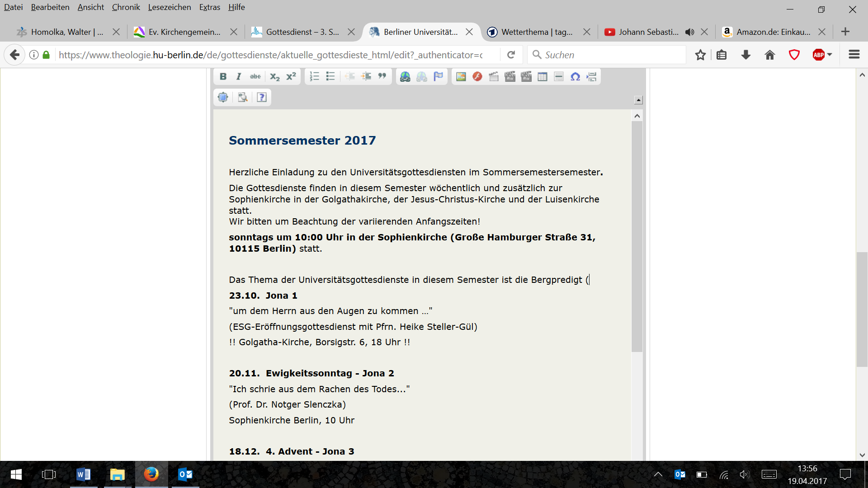Insert a numbered list
Image resolution: width=868 pixels, height=488 pixels.
pos(314,76)
